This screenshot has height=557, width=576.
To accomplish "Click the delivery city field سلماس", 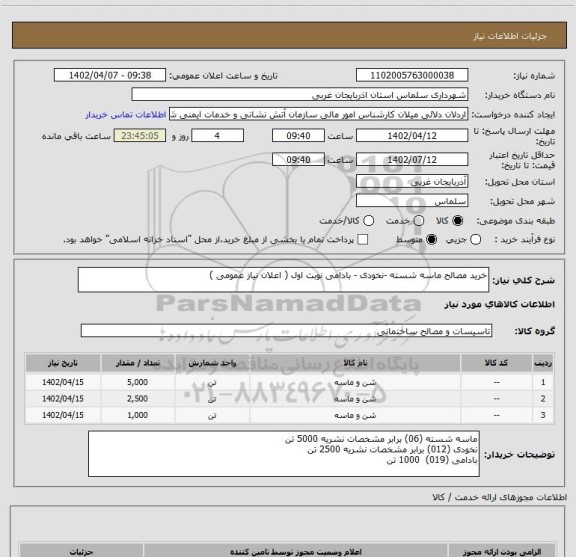I will 412,201.
